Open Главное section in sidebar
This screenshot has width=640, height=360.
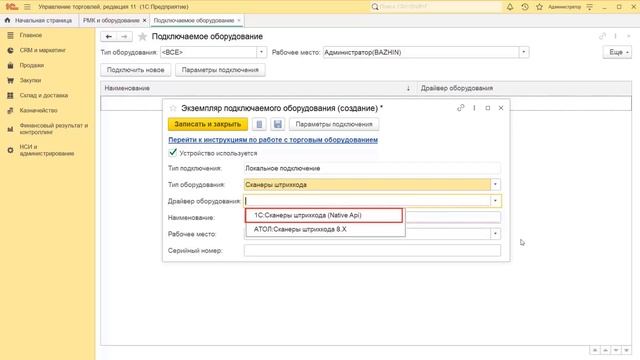pyautogui.click(x=31, y=35)
